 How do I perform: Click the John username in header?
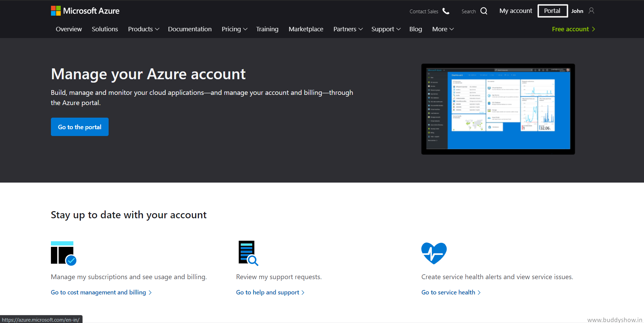[577, 11]
